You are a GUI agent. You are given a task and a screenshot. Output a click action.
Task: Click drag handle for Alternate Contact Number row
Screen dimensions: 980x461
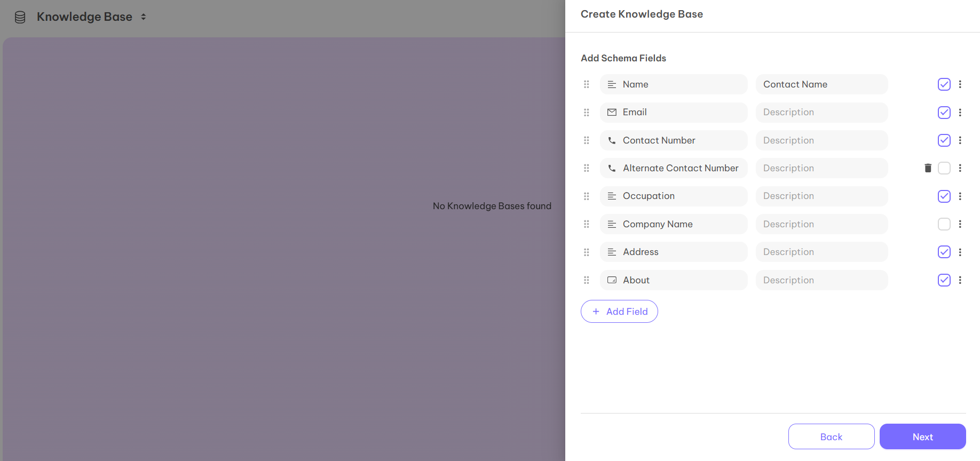[587, 168]
